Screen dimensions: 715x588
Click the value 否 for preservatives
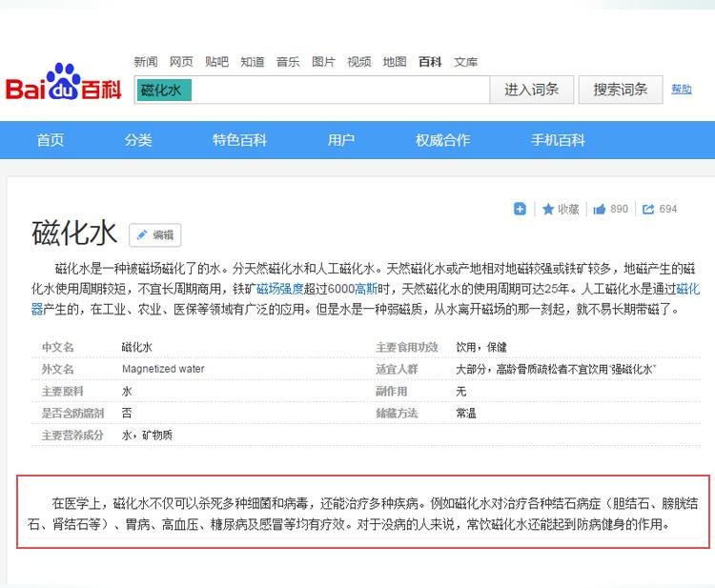click(127, 414)
